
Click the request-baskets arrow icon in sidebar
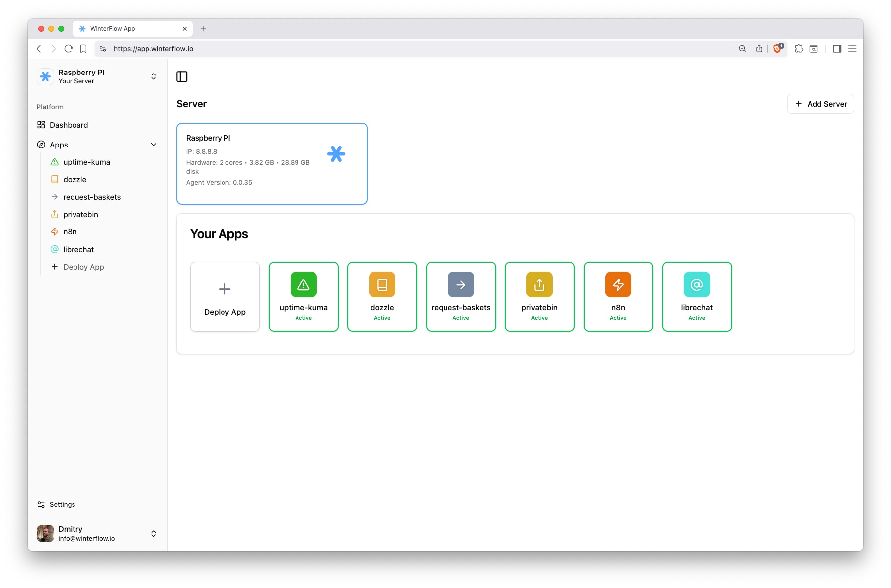[55, 197]
